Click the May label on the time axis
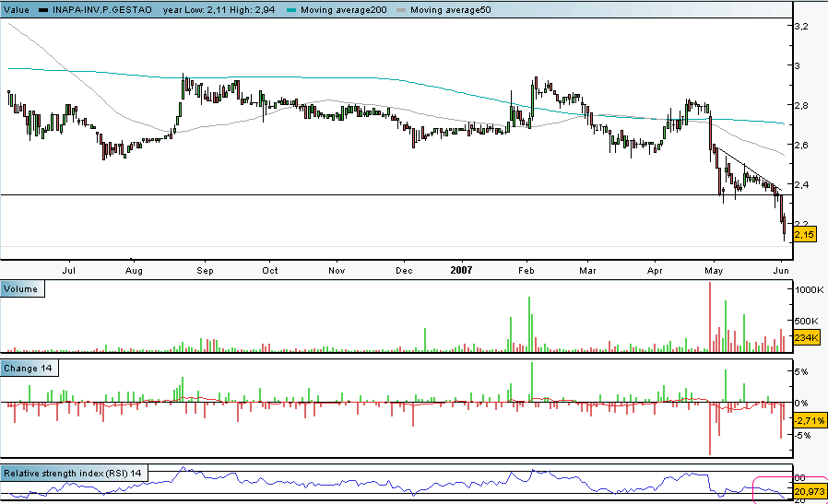The image size is (828, 504). tap(714, 270)
